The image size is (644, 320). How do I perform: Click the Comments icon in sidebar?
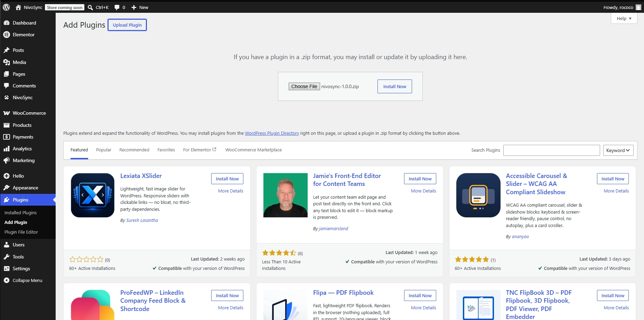(x=7, y=86)
